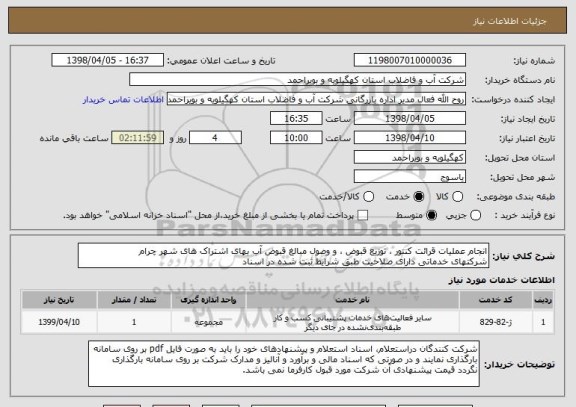Select the کالا/خدمت radio button
Viewport: 576px width, 407px height.
tap(368, 197)
